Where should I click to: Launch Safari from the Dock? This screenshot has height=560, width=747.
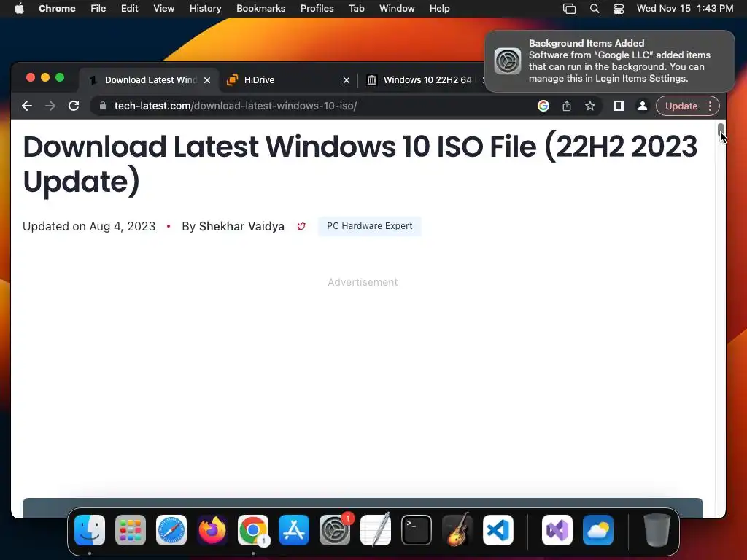[171, 530]
